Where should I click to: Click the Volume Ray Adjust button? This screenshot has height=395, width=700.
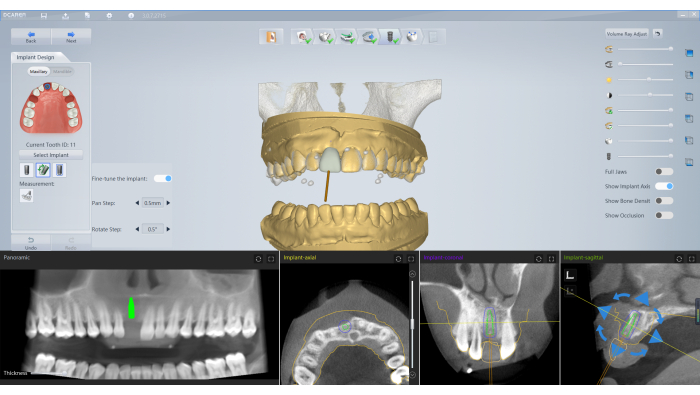pyautogui.click(x=627, y=33)
